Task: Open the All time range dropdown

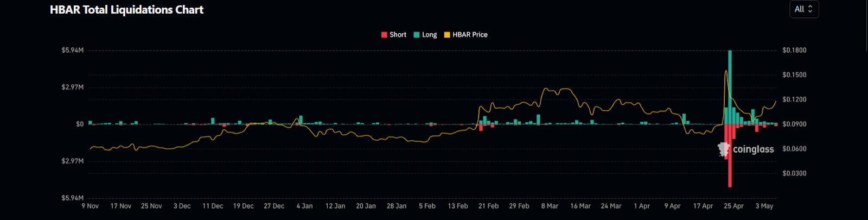Action: click(803, 9)
